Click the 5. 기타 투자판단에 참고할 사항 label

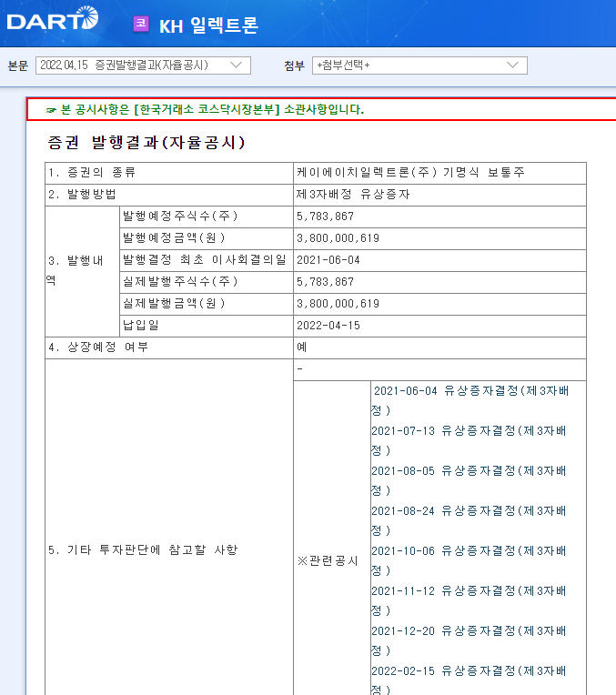tap(143, 550)
